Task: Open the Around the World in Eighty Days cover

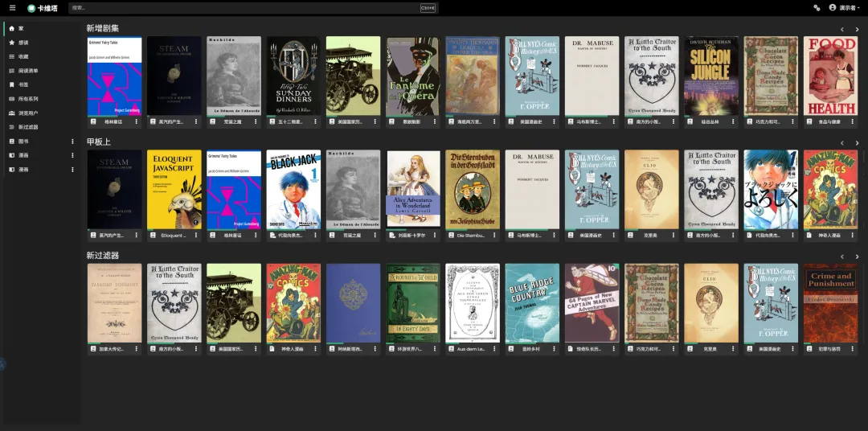Action: pyautogui.click(x=413, y=303)
